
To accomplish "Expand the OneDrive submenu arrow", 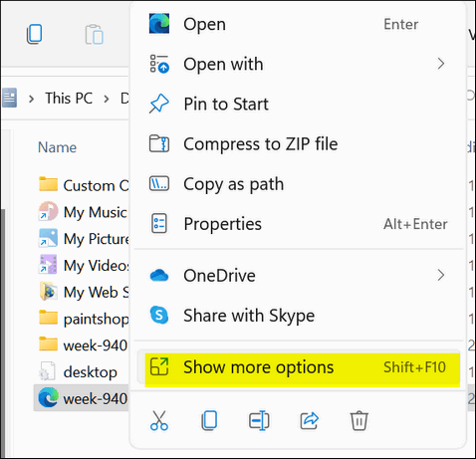I will [x=440, y=275].
